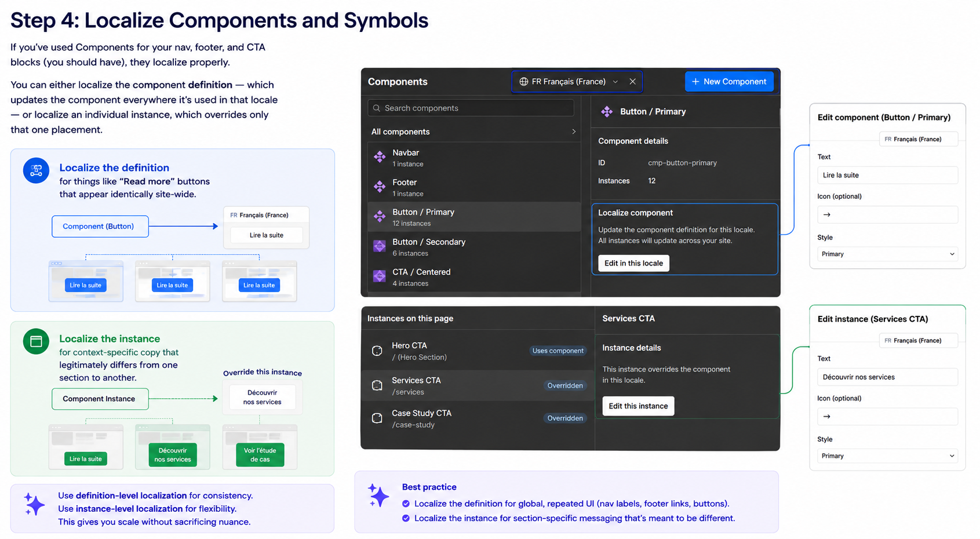The image size is (980, 539).
Task: Click Icon field in Edit instance panel
Action: coord(887,416)
